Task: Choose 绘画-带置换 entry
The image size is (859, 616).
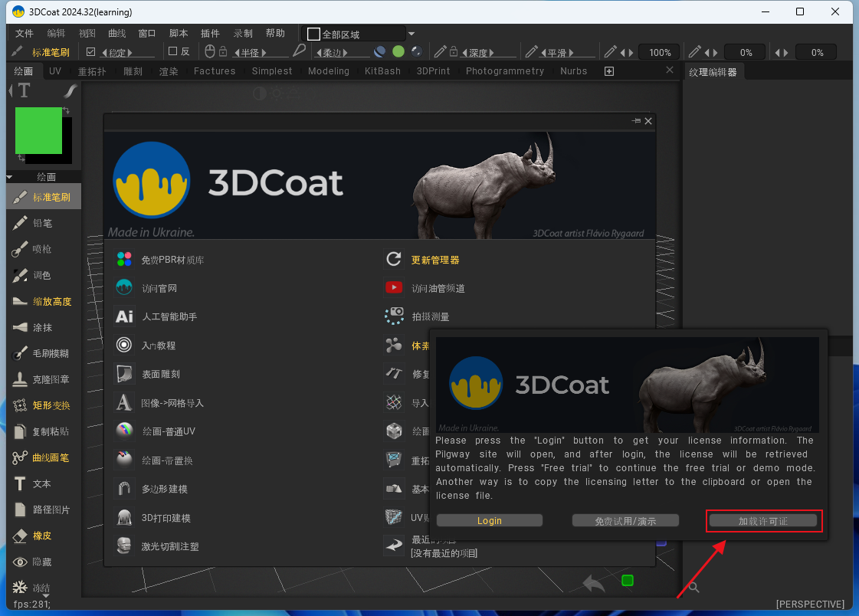Action: tap(154, 460)
